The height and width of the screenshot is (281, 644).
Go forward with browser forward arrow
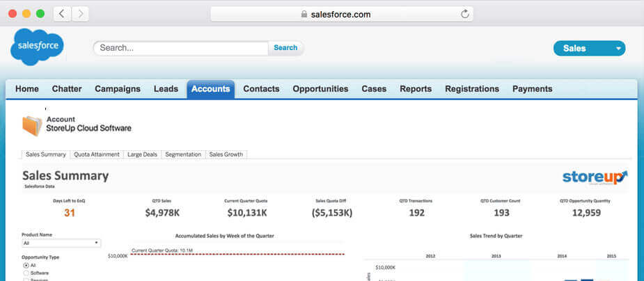[x=80, y=14]
